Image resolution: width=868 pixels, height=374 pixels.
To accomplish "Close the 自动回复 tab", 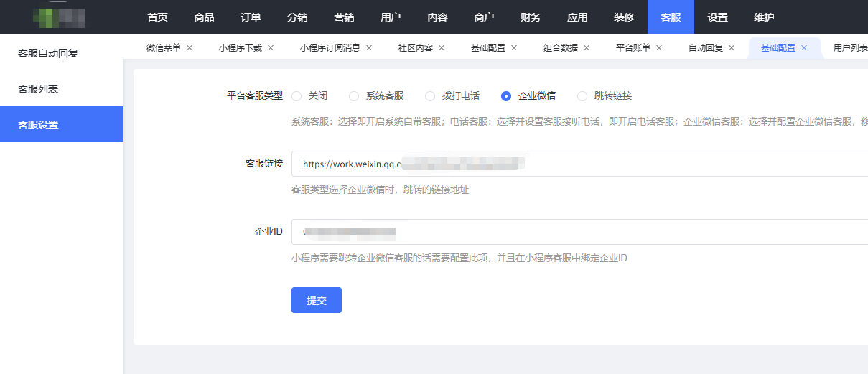I will pyautogui.click(x=732, y=48).
